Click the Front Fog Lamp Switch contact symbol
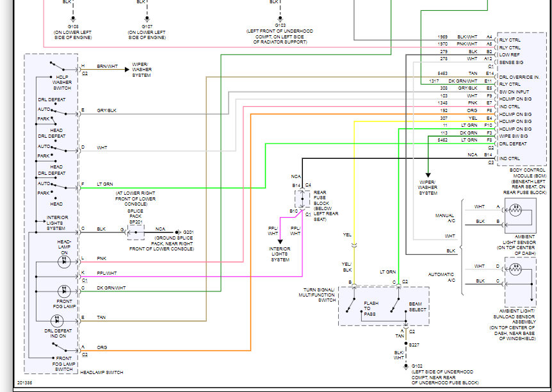Viewport: 552px width, 392px height. click(x=60, y=347)
